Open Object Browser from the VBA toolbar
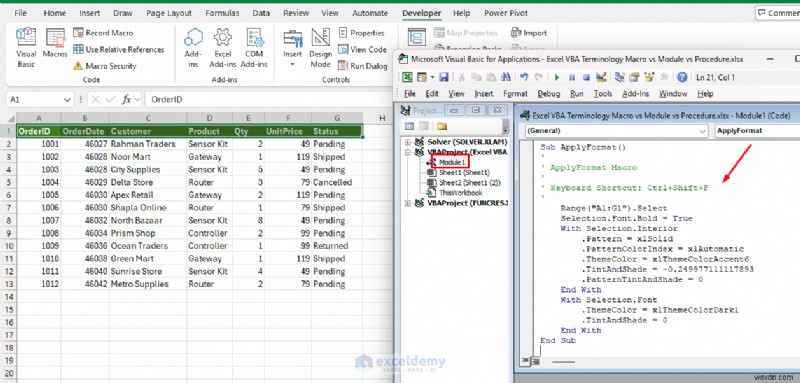The height and width of the screenshot is (383, 800). pos(649,78)
